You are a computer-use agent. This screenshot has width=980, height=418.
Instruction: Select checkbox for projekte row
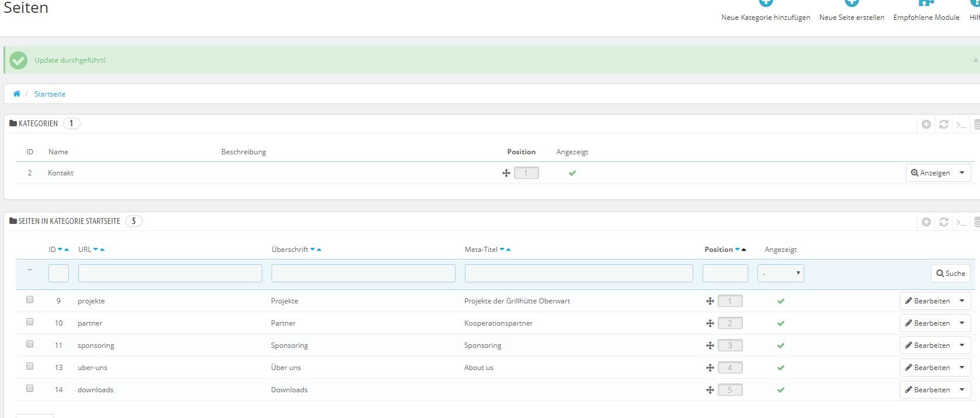click(30, 299)
